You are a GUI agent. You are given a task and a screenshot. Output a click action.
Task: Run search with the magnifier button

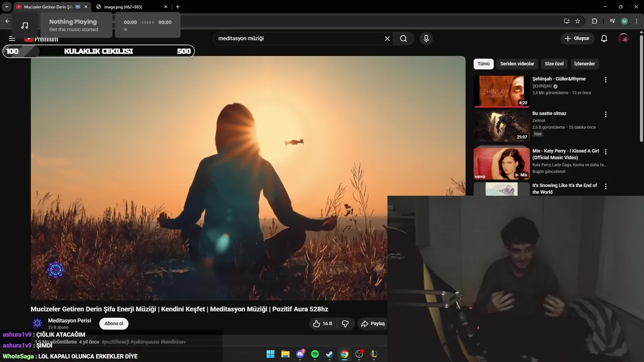(x=404, y=39)
